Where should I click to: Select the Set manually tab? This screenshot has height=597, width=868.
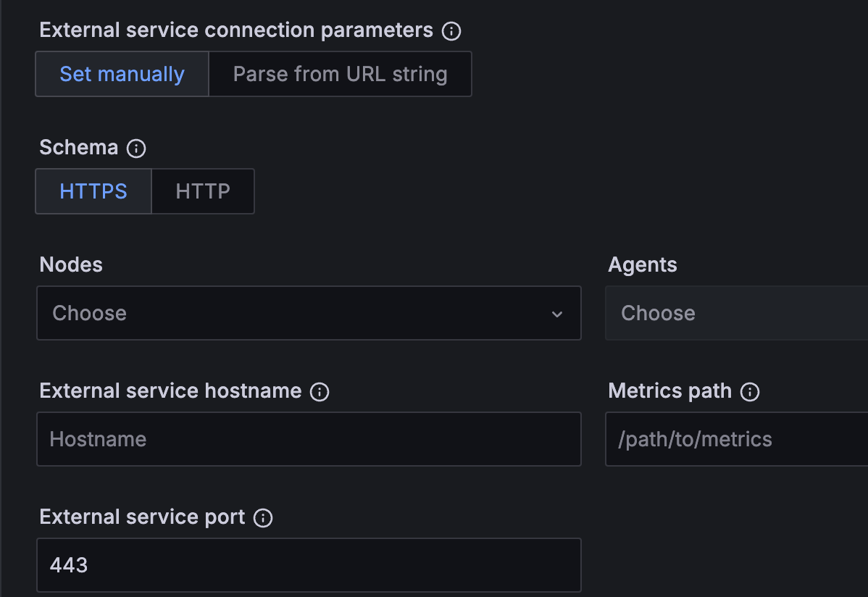click(121, 73)
